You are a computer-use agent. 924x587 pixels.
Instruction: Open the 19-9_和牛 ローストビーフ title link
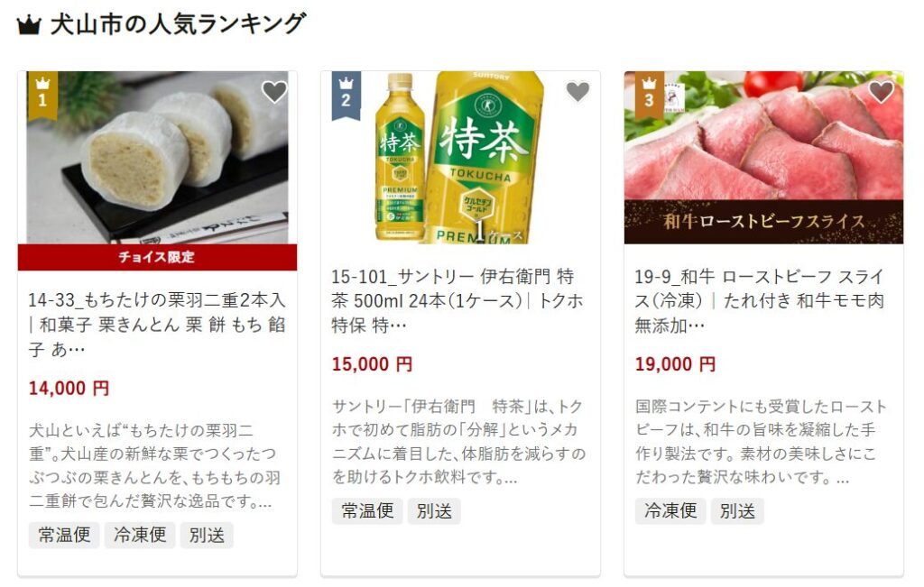pyautogui.click(x=760, y=300)
